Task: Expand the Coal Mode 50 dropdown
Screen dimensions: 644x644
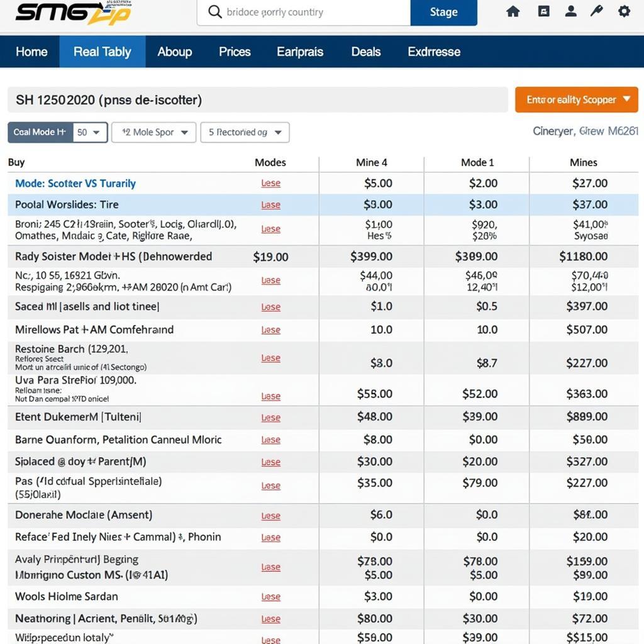Action: pyautogui.click(x=90, y=133)
